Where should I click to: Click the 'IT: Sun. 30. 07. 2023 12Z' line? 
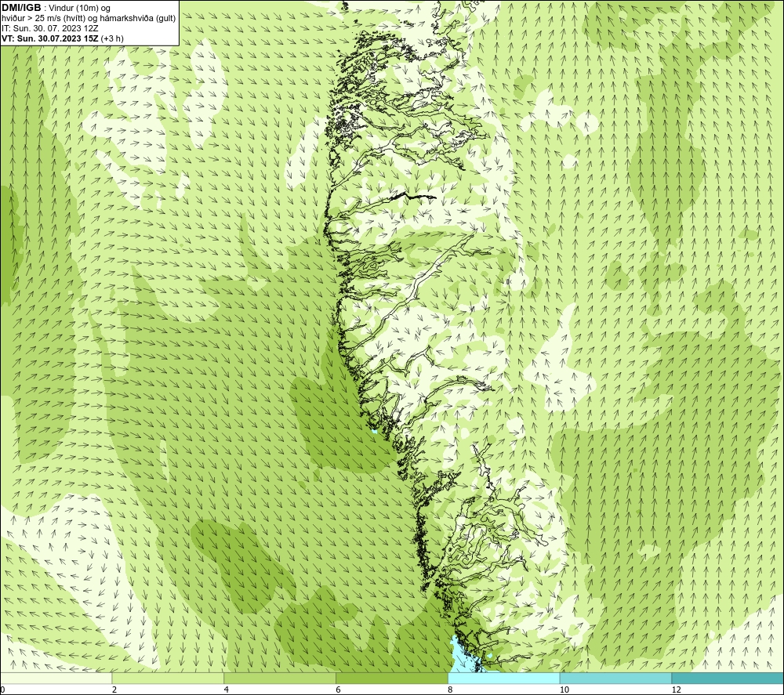pos(50,28)
